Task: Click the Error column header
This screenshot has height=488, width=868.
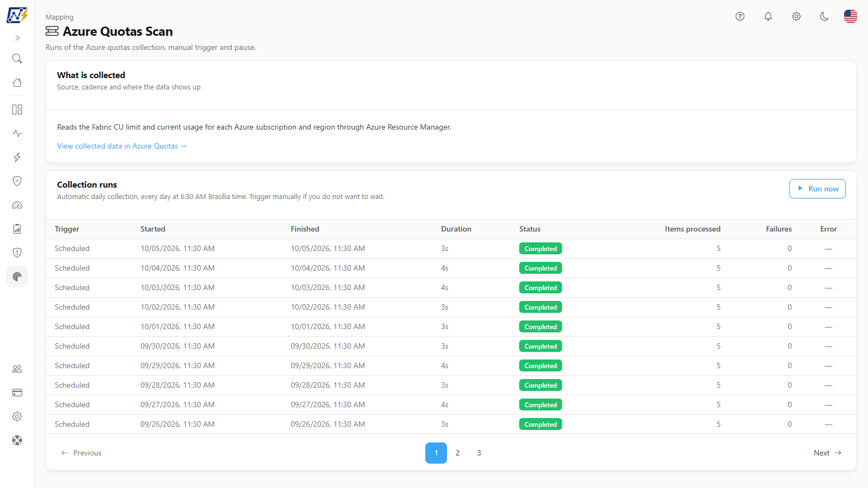Action: pyautogui.click(x=828, y=229)
